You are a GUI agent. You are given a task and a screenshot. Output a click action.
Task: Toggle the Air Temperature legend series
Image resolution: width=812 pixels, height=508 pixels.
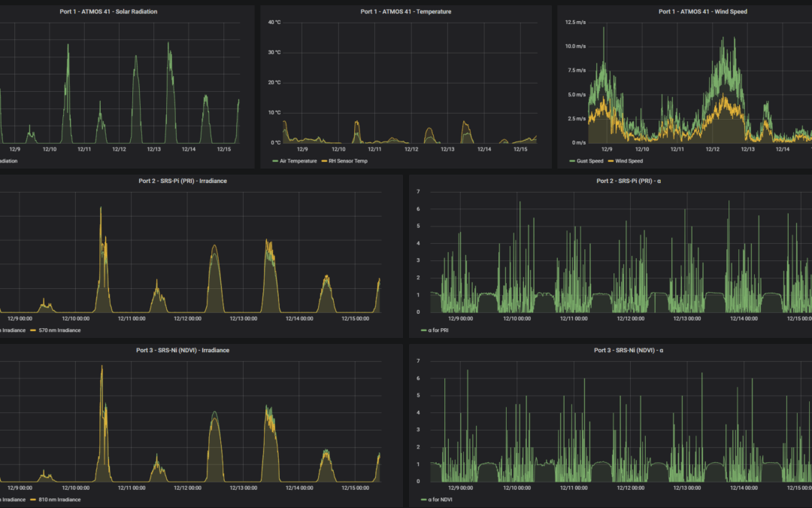tap(298, 161)
